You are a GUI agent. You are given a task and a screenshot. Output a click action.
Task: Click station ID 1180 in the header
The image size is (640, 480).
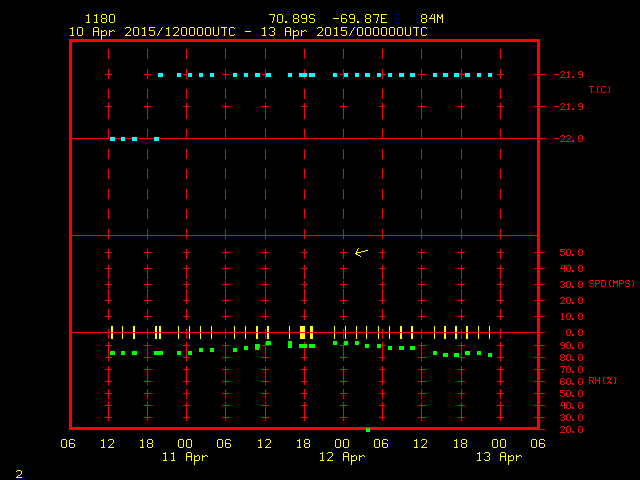100,19
